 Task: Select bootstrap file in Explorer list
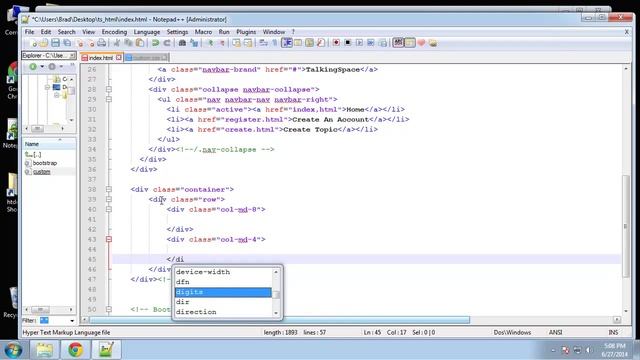[44, 163]
